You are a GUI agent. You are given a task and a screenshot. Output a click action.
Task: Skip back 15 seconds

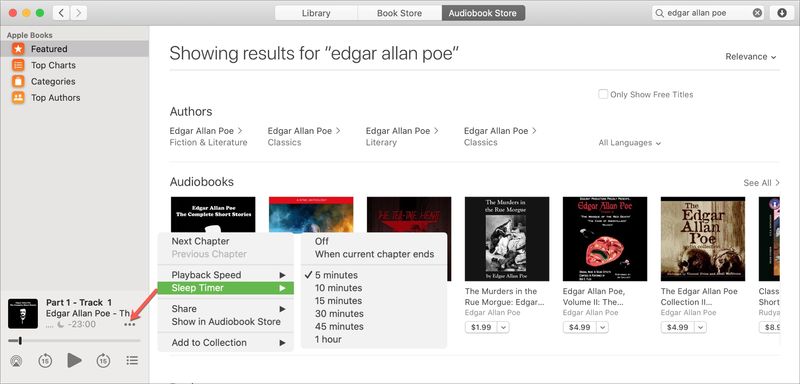pos(45,361)
